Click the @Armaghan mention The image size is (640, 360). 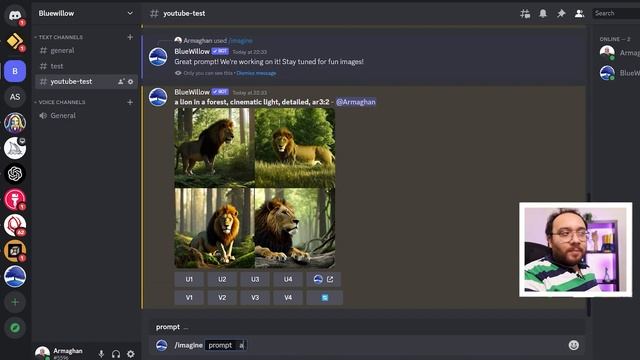(356, 102)
